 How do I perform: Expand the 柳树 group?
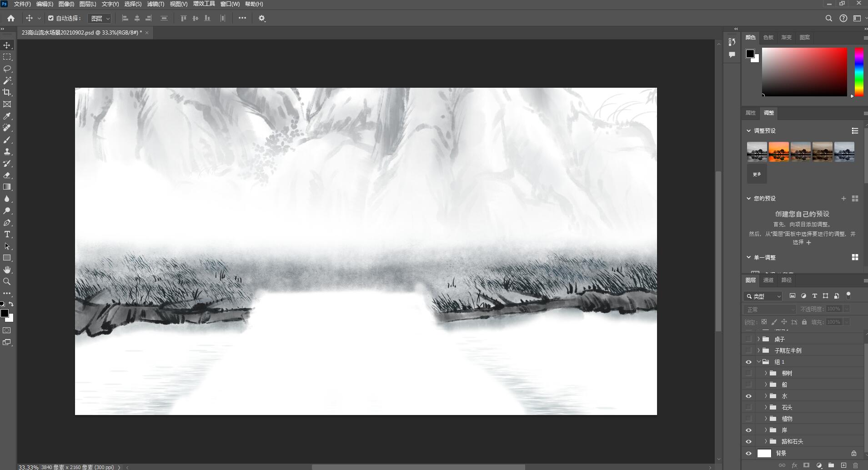tap(766, 373)
